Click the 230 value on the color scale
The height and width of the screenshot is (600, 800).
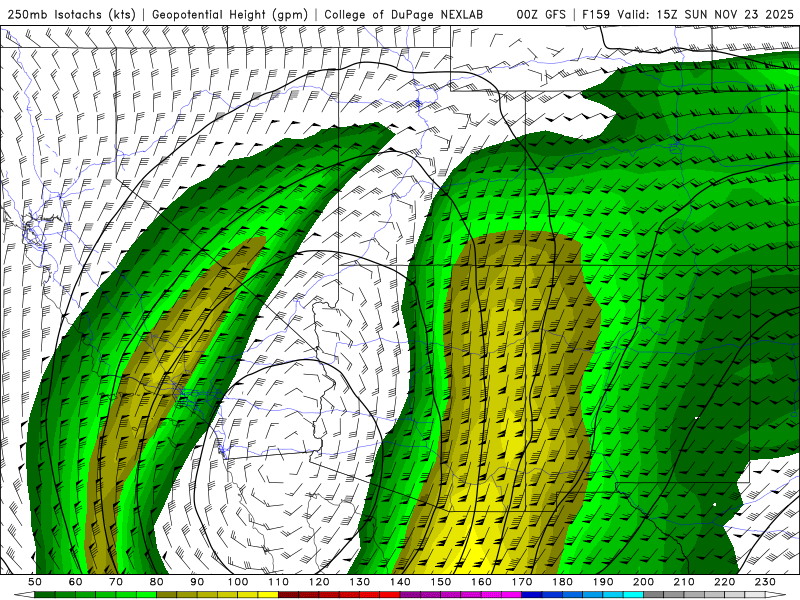(765, 582)
